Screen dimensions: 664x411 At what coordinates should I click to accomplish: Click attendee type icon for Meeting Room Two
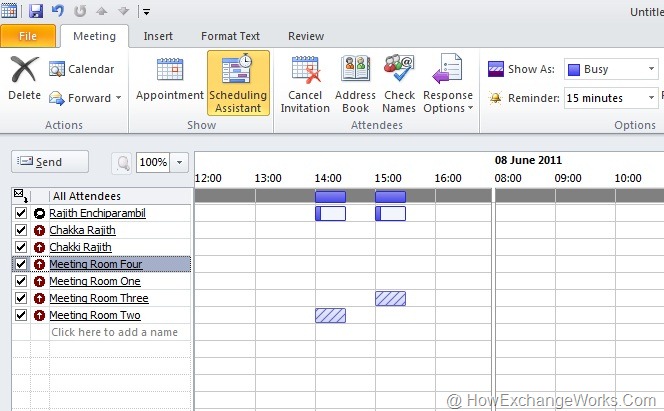(39, 315)
